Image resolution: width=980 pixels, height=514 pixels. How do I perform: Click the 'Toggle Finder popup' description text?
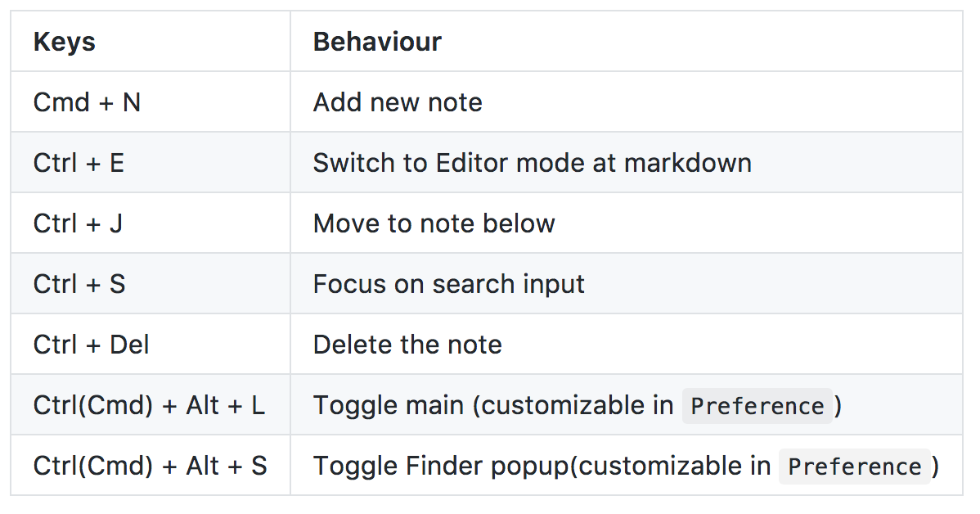(x=442, y=466)
